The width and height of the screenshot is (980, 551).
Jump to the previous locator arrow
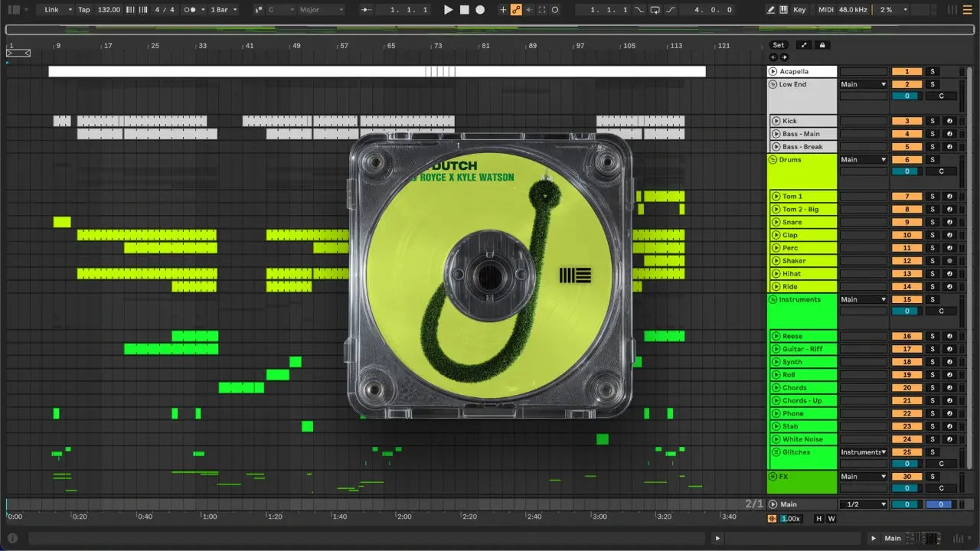point(773,57)
